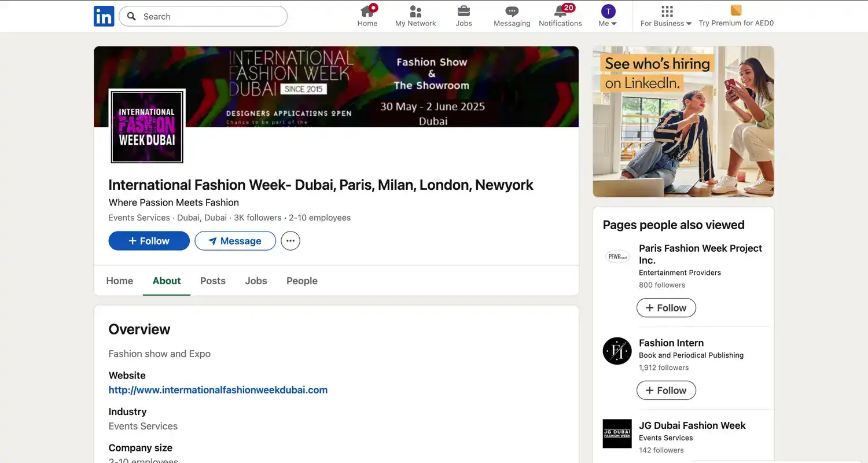The width and height of the screenshot is (868, 463).
Task: Open the People tab
Action: point(301,281)
